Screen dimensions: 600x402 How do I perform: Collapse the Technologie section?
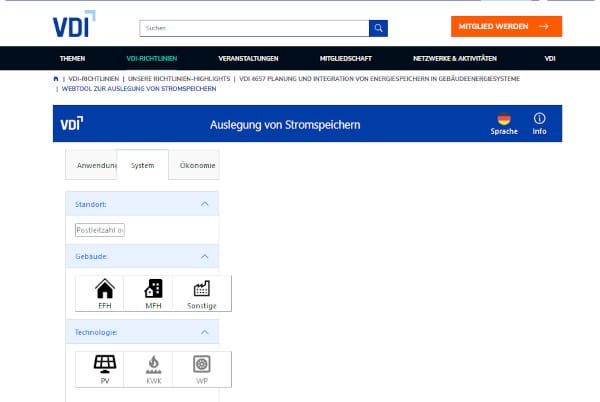coord(204,331)
